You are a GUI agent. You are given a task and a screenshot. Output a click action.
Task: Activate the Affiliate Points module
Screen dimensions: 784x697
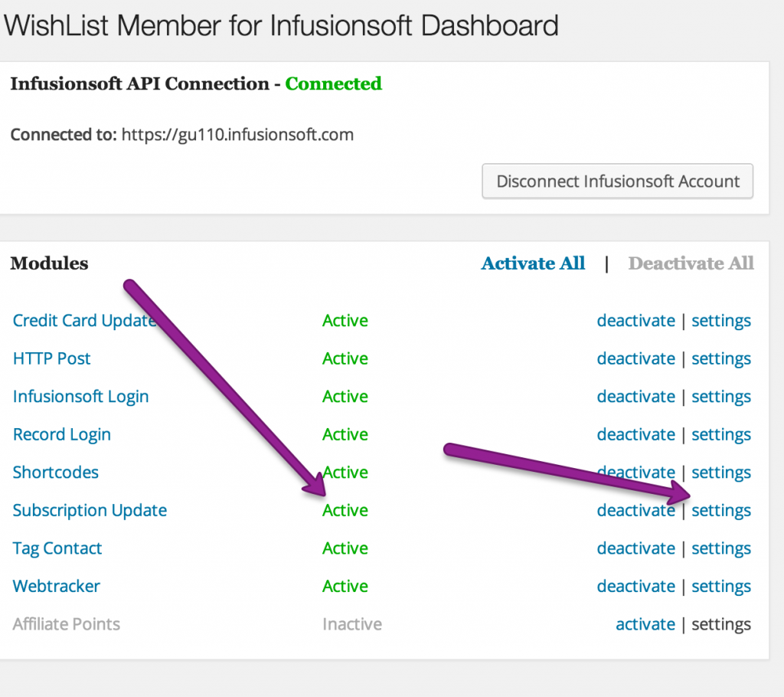[x=645, y=624]
